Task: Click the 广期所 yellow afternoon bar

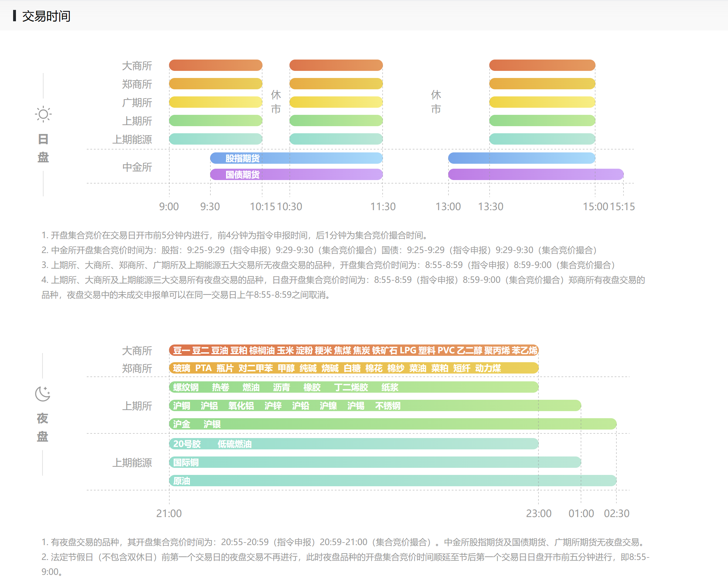Action: click(x=542, y=102)
